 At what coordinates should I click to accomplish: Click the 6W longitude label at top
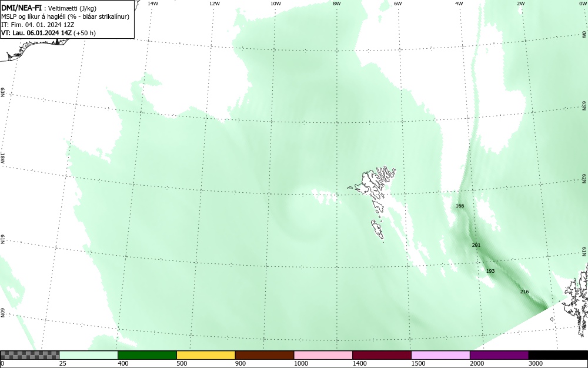click(x=398, y=4)
